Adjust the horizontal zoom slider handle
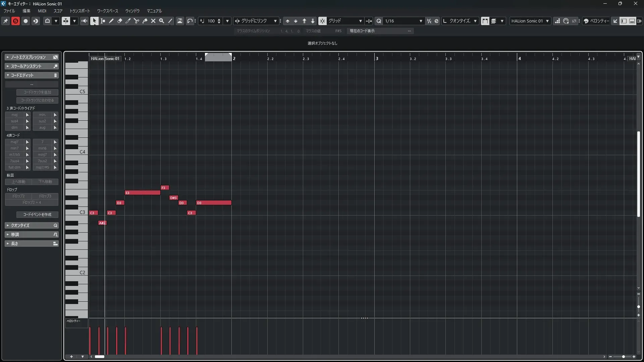 (623, 357)
